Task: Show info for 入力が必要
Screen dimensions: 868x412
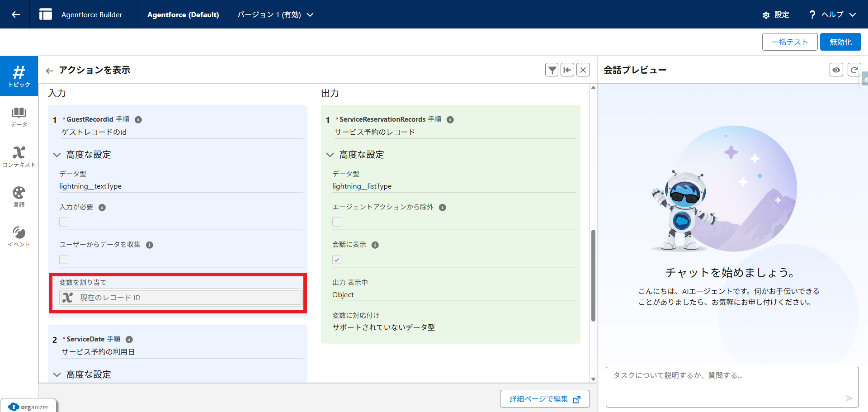Action: pos(102,208)
